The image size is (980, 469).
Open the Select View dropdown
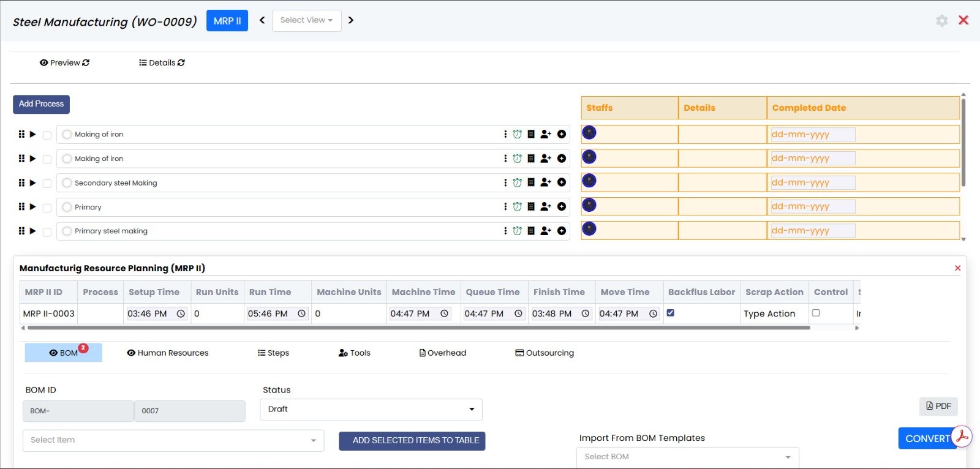tap(306, 20)
